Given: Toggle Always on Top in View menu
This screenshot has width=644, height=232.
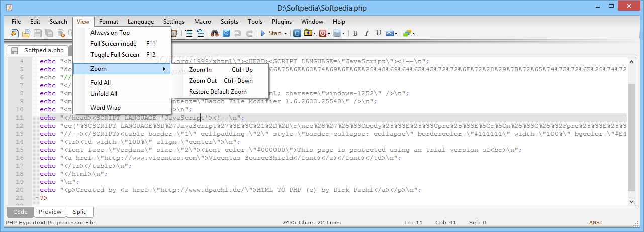Looking at the screenshot, I should tap(110, 33).
